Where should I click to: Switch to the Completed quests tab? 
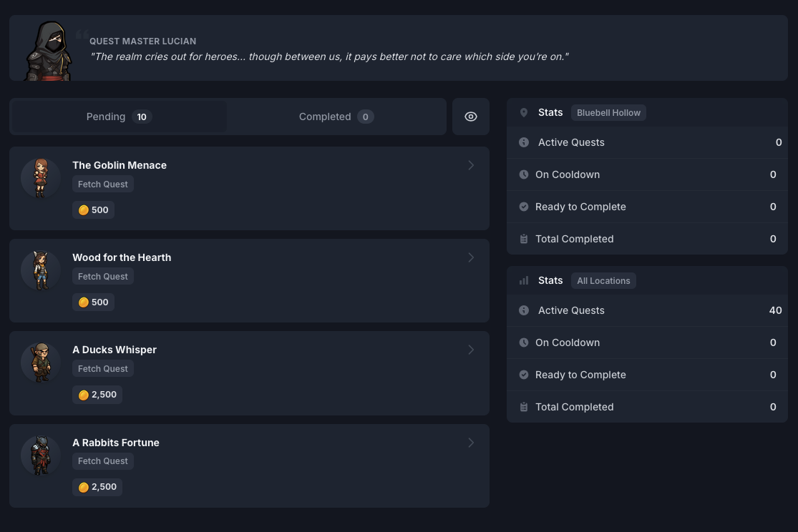point(336,117)
